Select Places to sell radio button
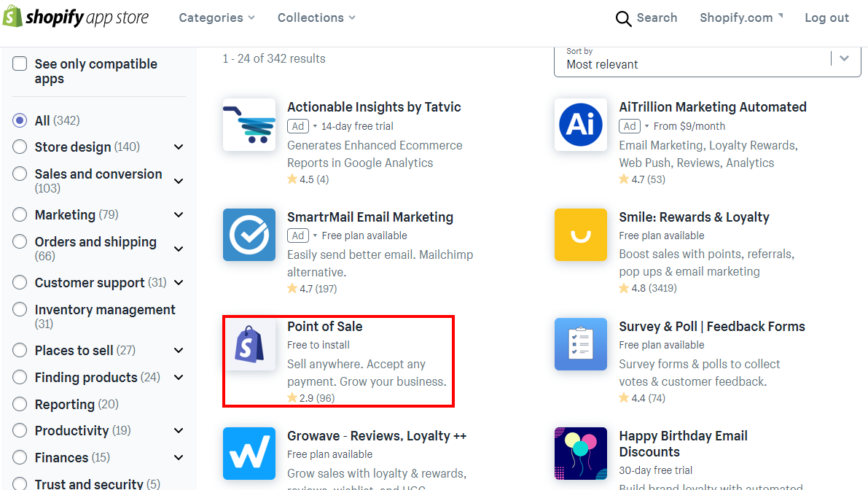This screenshot has width=868, height=490. click(20, 351)
